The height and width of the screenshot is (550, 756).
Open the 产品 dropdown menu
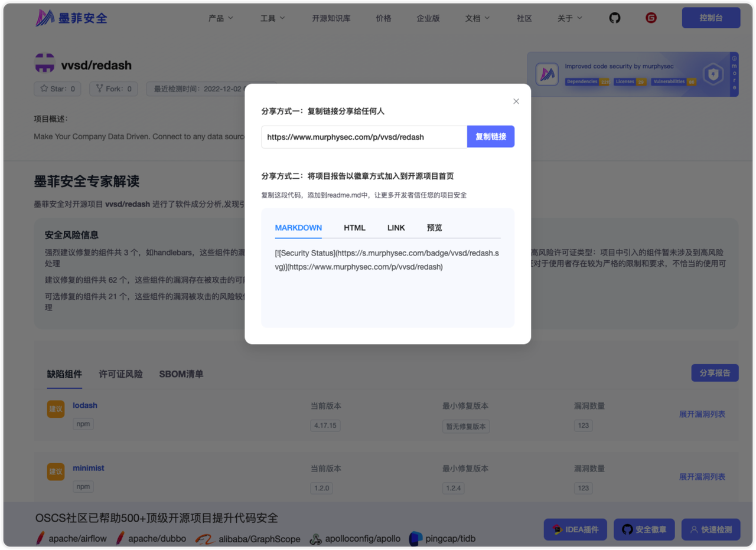(x=221, y=18)
